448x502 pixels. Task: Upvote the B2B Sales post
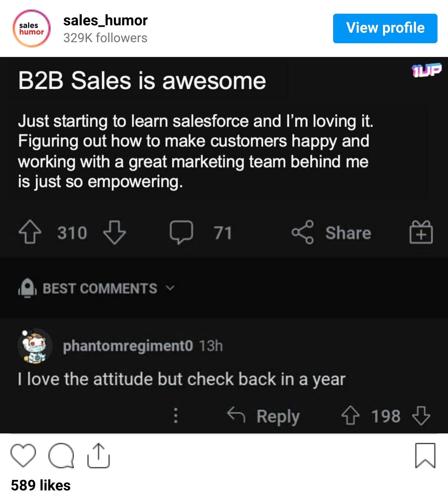[30, 232]
